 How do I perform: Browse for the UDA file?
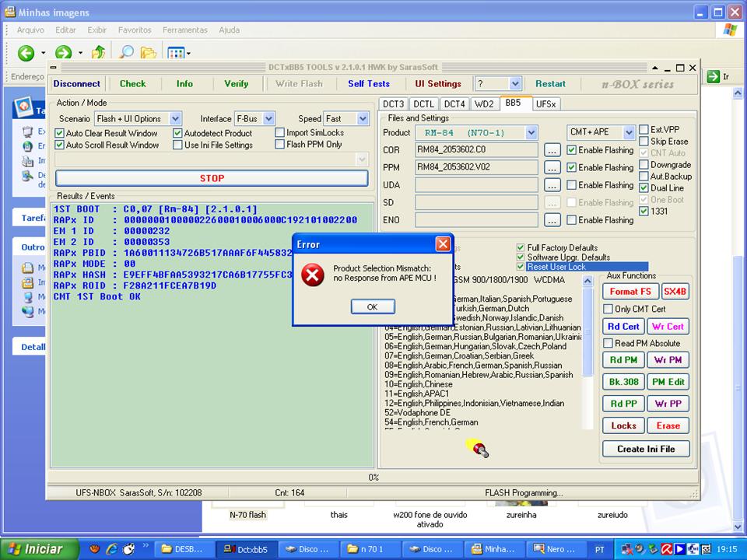click(x=552, y=185)
